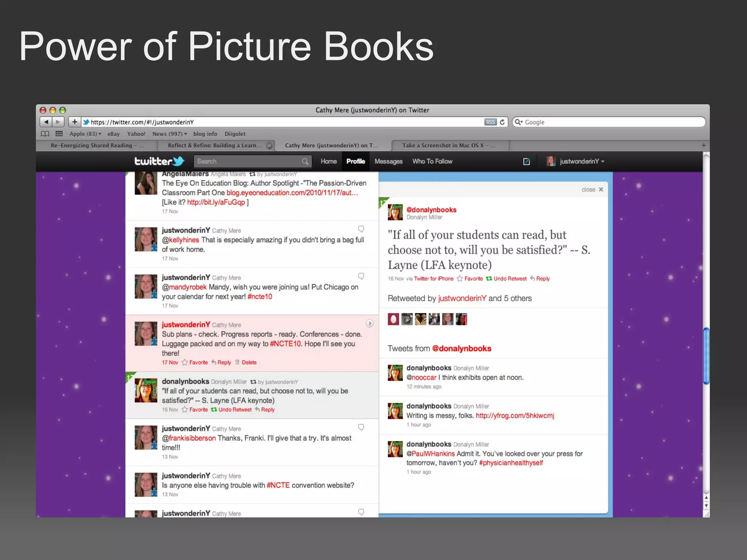This screenshot has height=560, width=747.
Task: Click first retweeter avatar thumbnail
Action: pyautogui.click(x=393, y=319)
